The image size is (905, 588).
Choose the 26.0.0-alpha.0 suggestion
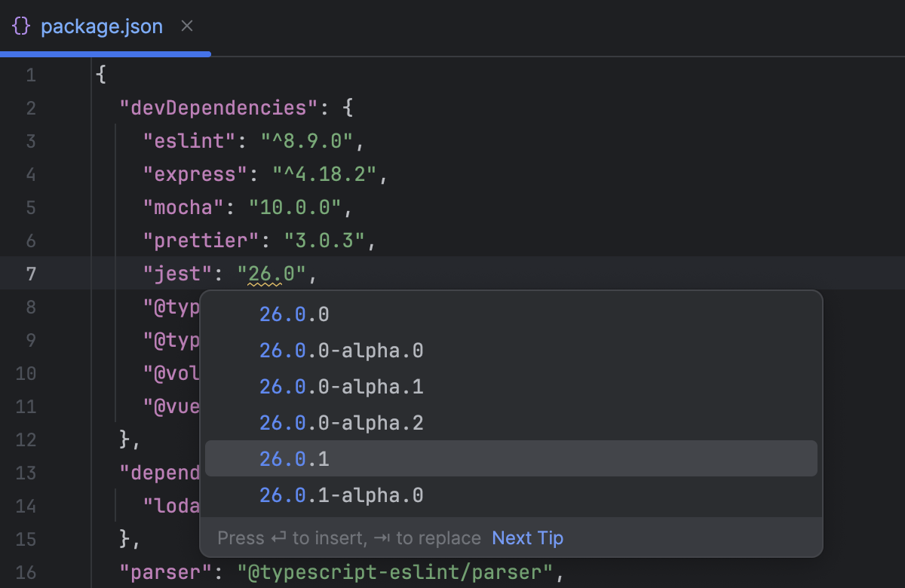(x=341, y=350)
